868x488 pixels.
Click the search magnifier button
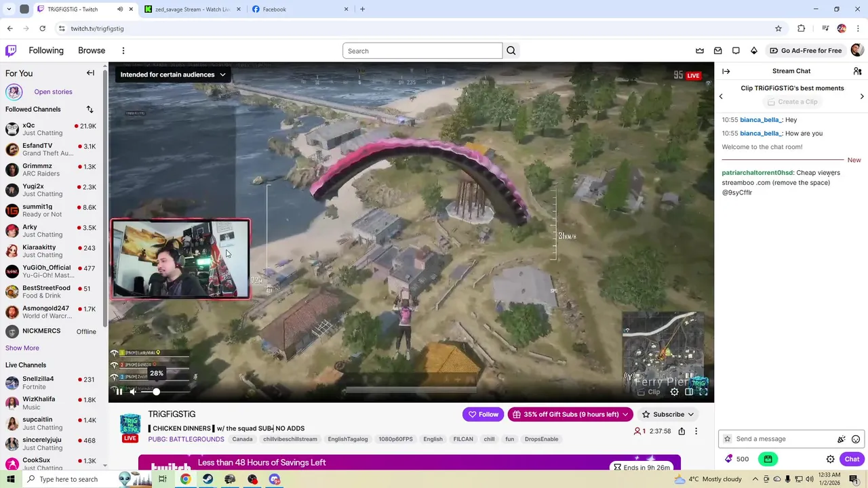[511, 51]
